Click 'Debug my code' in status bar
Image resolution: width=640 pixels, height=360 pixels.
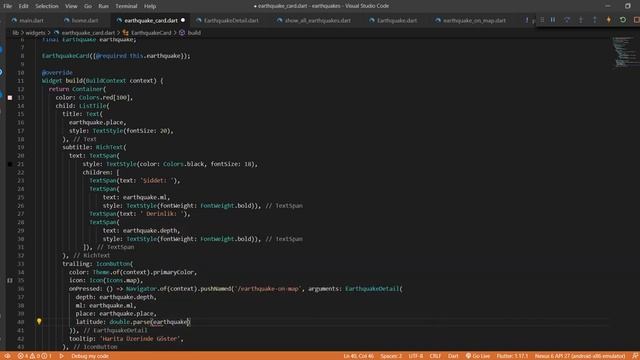tap(90, 356)
